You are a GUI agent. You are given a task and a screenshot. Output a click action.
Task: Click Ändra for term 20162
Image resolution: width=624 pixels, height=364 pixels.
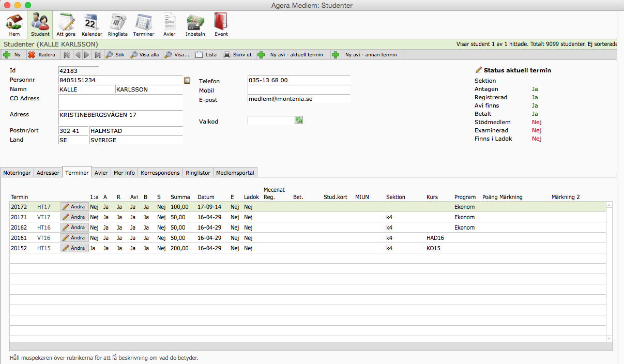[x=74, y=228]
